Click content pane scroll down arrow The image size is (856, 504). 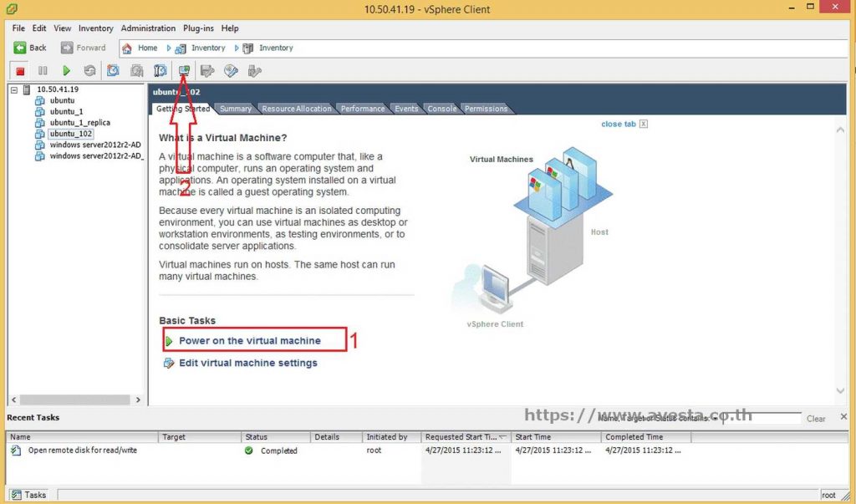pyautogui.click(x=840, y=390)
